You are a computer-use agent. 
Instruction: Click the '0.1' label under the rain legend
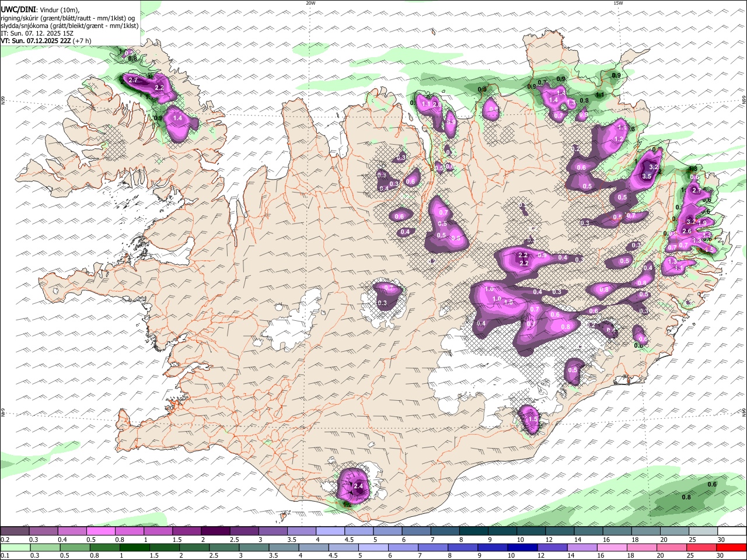coord(5,555)
